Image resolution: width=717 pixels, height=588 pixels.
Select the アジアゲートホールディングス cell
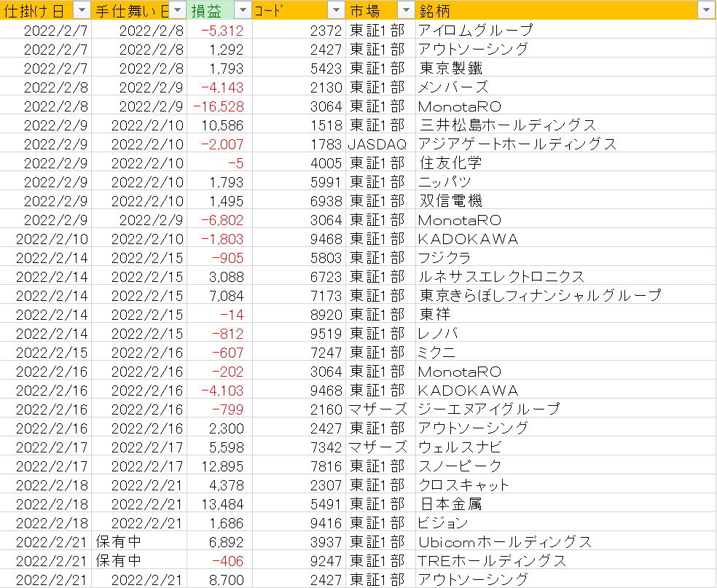tap(566, 144)
